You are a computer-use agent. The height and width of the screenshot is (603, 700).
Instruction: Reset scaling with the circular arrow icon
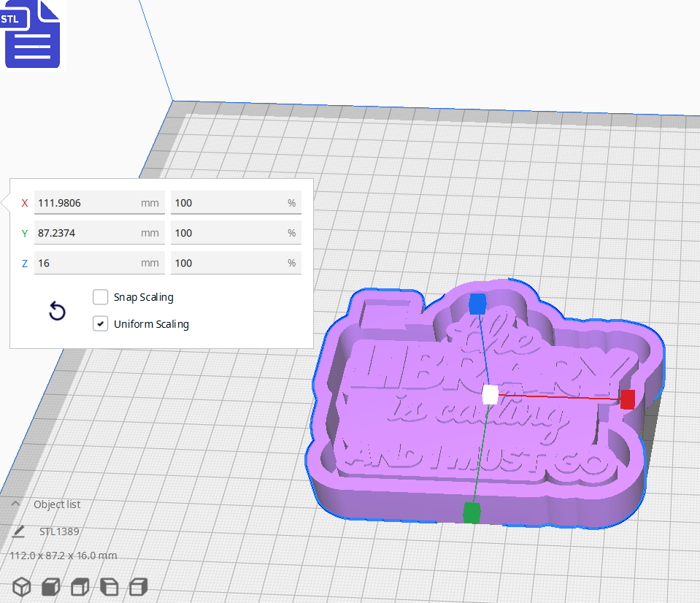(x=57, y=311)
